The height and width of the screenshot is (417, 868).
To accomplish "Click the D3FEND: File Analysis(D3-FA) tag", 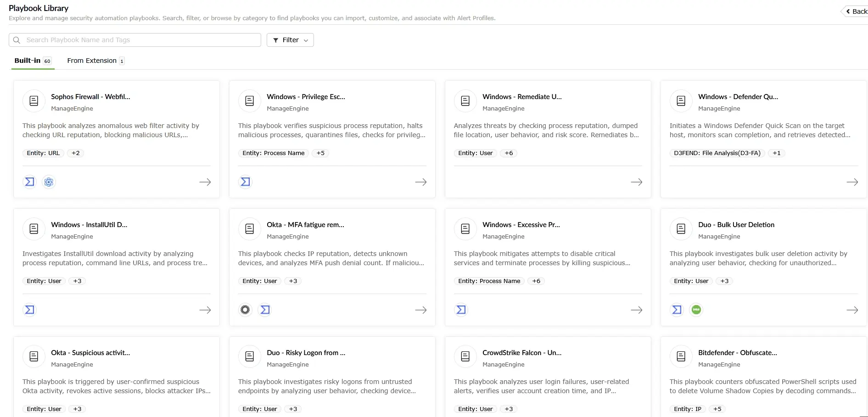I will 717,153.
